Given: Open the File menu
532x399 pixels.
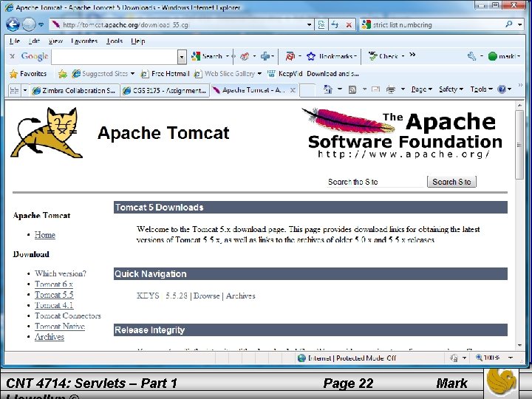Looking at the screenshot, I should coord(14,41).
